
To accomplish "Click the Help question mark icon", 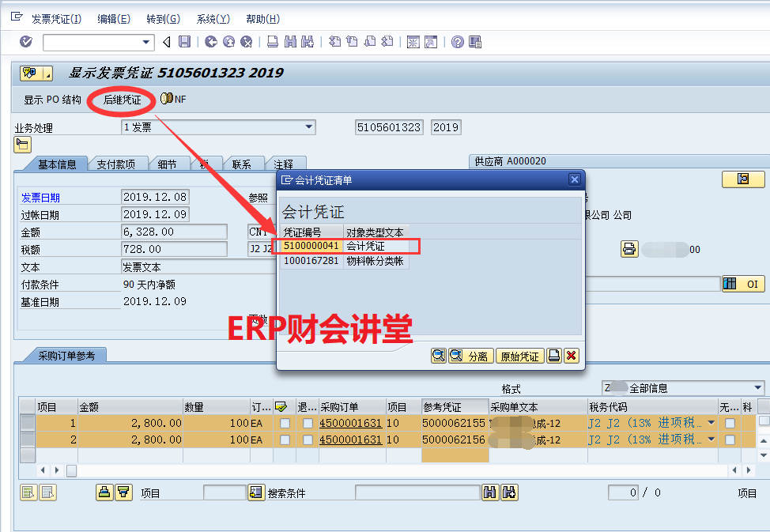I will tap(457, 42).
